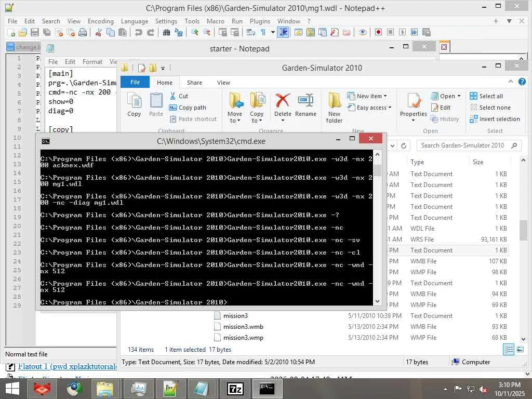
Task: Click the Save icon in Notepad++ toolbar
Action: [x=35, y=32]
